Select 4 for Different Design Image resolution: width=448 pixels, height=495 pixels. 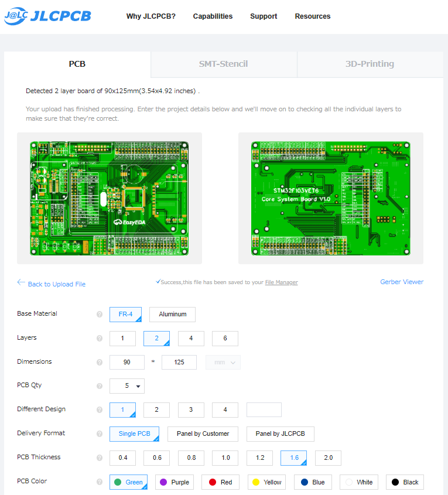pos(225,409)
